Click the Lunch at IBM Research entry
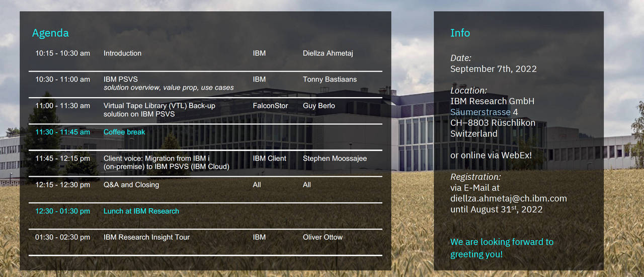 pos(141,211)
